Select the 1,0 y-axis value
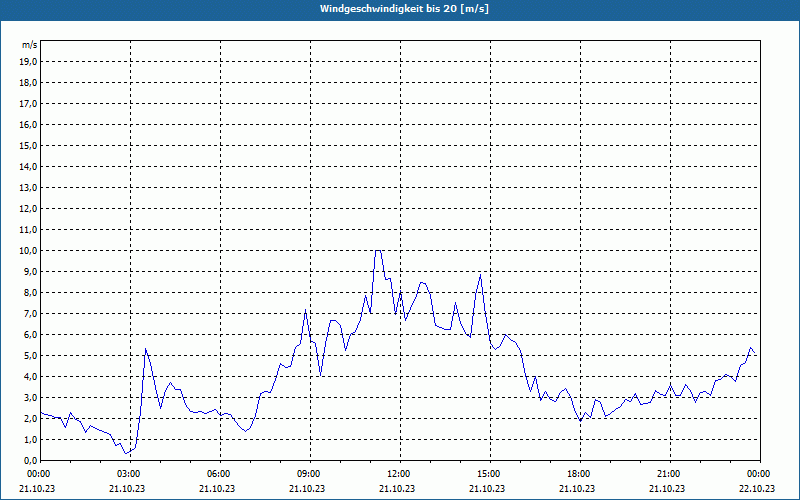 [30, 439]
